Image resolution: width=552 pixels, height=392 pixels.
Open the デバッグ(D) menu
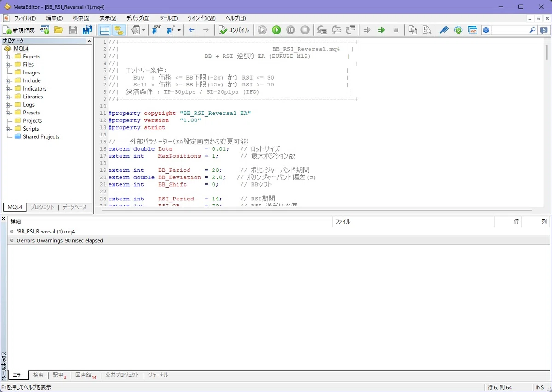[138, 18]
